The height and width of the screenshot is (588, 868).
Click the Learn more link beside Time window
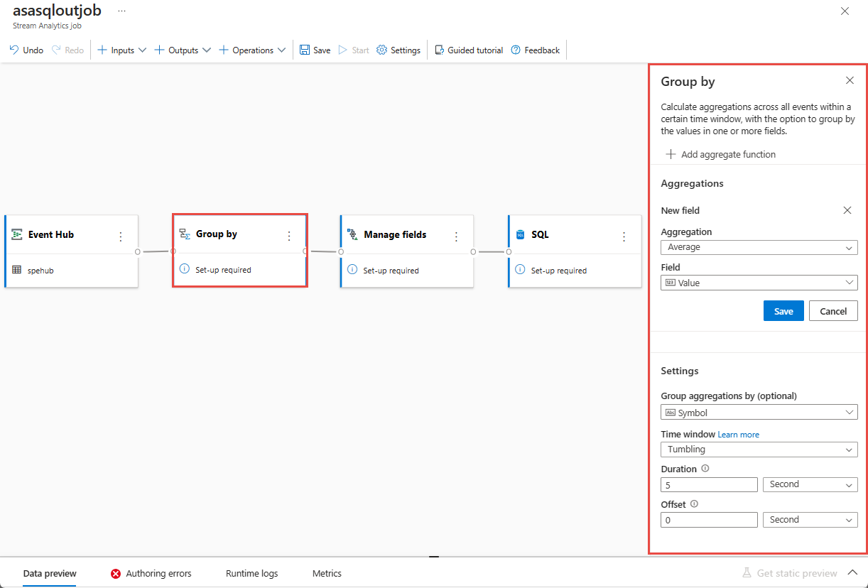739,434
